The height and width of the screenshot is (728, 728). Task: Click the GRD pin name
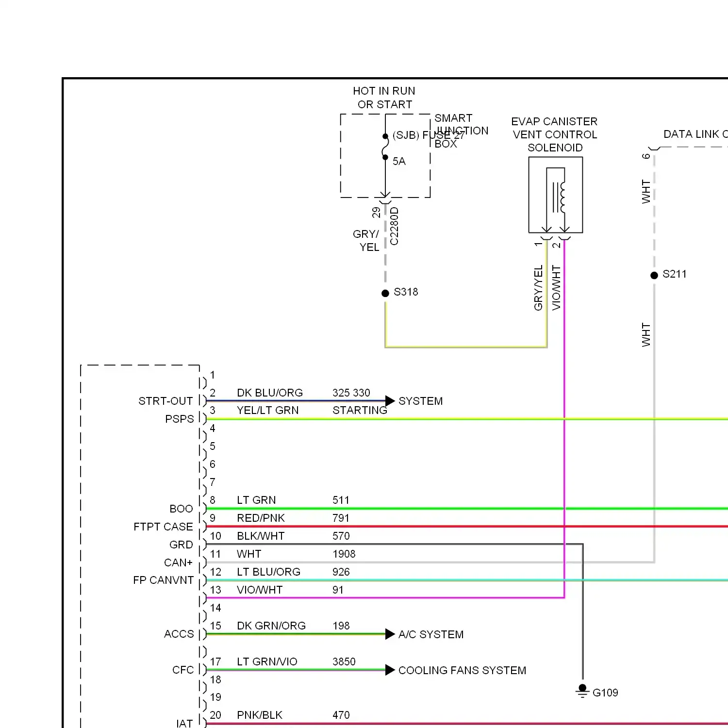click(x=181, y=545)
